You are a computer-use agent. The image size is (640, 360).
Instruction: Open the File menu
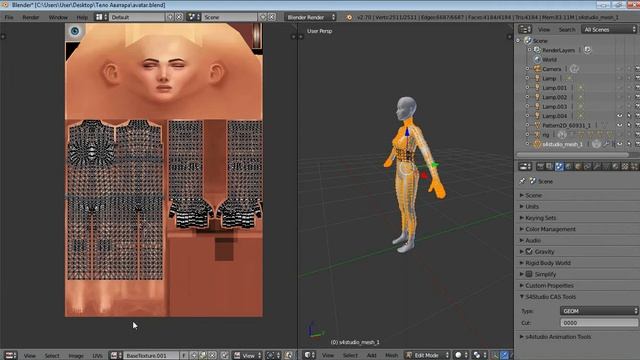pos(9,17)
